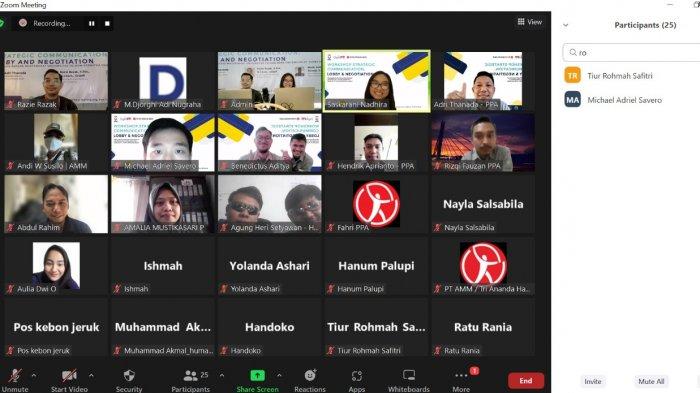Click the TR avatar for Tiur Rohmah Safitri
Viewport: 700px width, 393px height.
coord(572,75)
